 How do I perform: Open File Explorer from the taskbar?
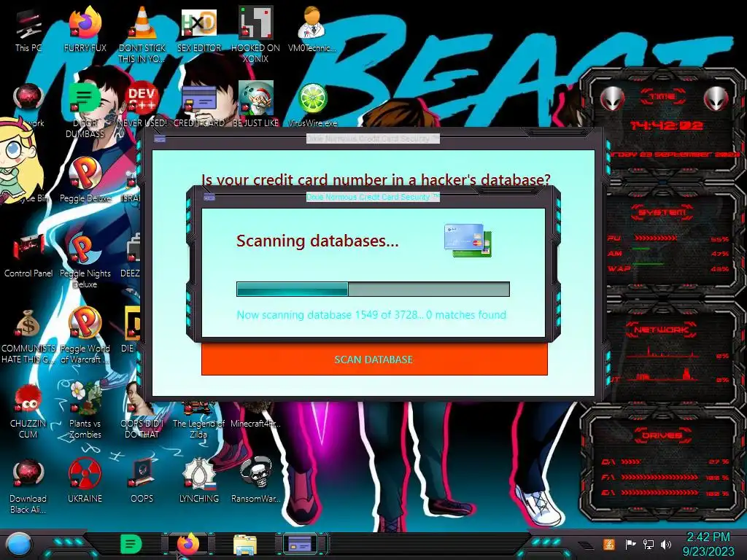245,544
